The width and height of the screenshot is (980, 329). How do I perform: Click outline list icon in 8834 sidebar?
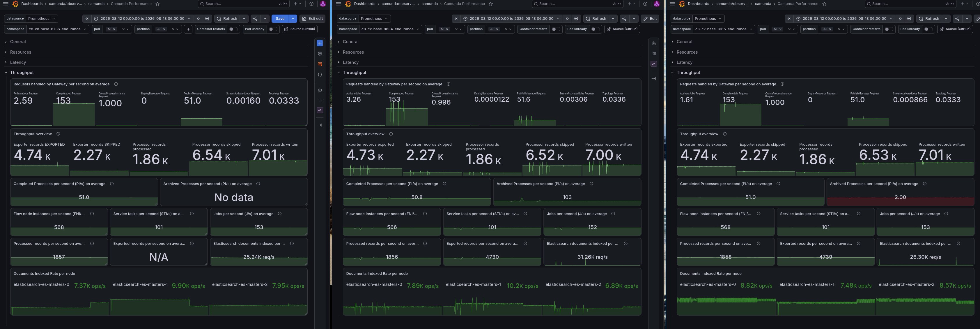[x=654, y=54]
